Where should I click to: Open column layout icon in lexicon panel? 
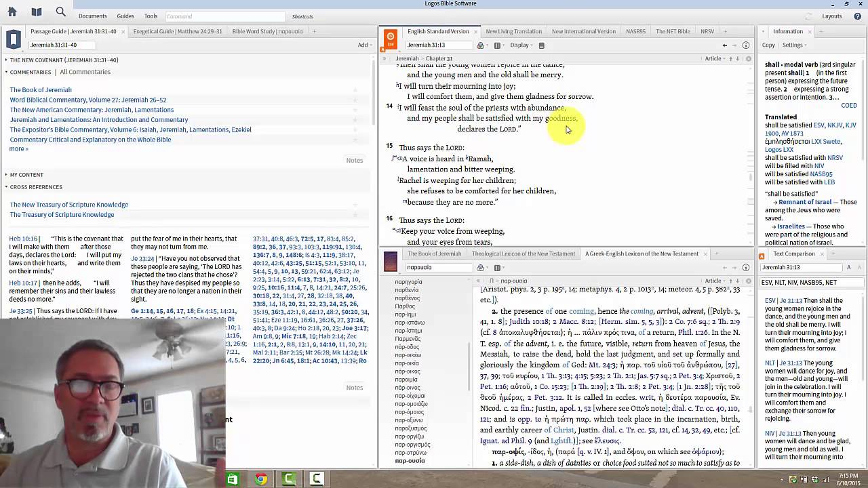click(x=497, y=268)
